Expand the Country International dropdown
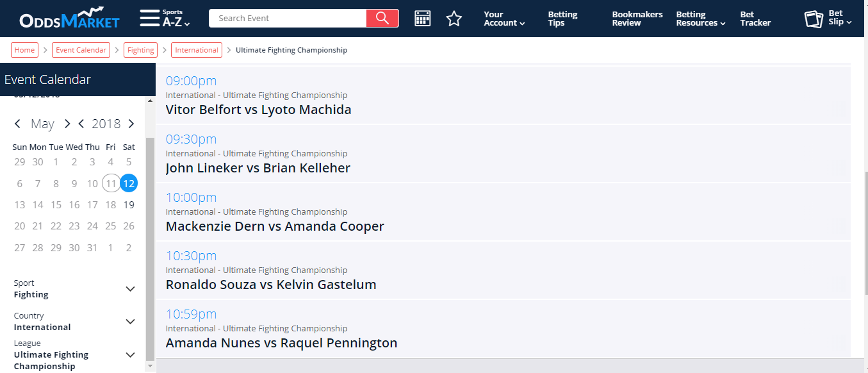This screenshot has height=373, width=868. pos(130,322)
